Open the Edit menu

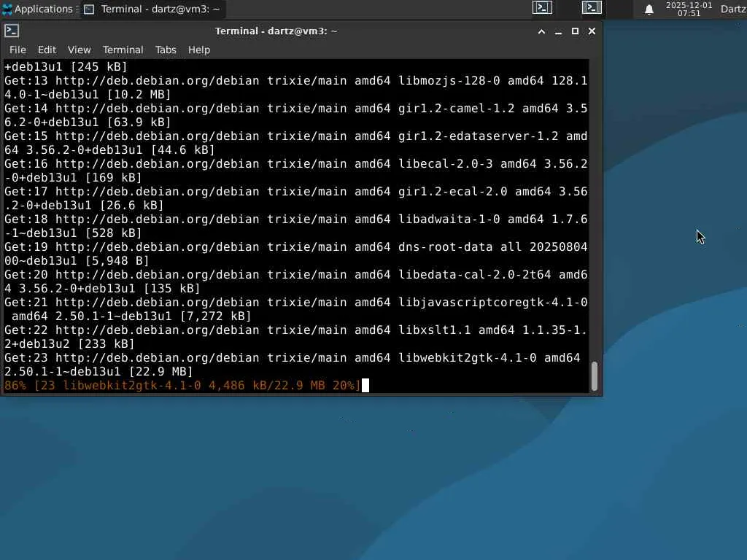(x=47, y=50)
